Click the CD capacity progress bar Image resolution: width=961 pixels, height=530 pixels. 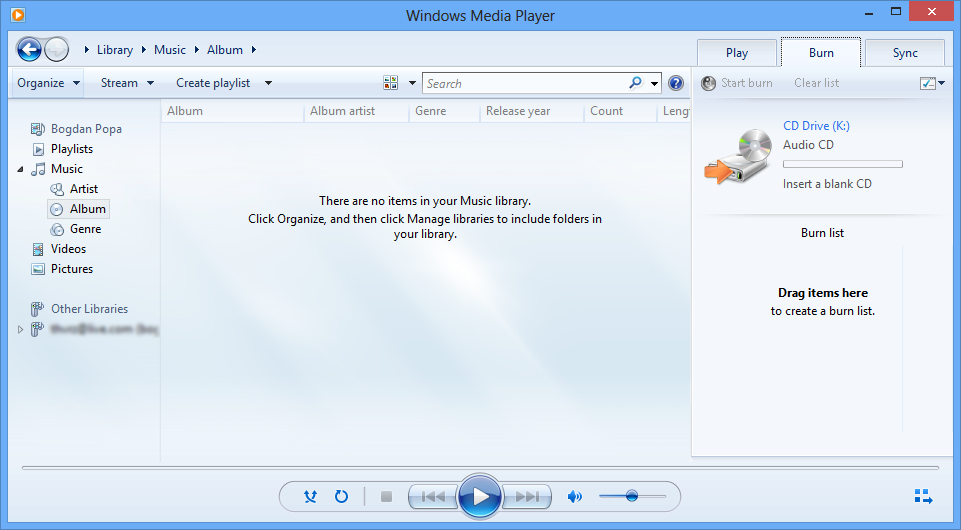843,164
